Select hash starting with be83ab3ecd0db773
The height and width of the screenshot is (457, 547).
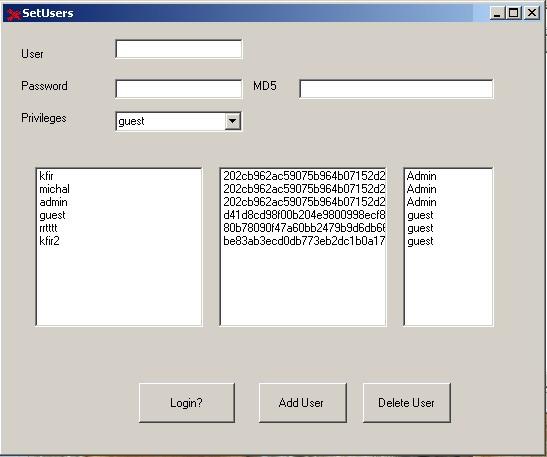coord(303,241)
